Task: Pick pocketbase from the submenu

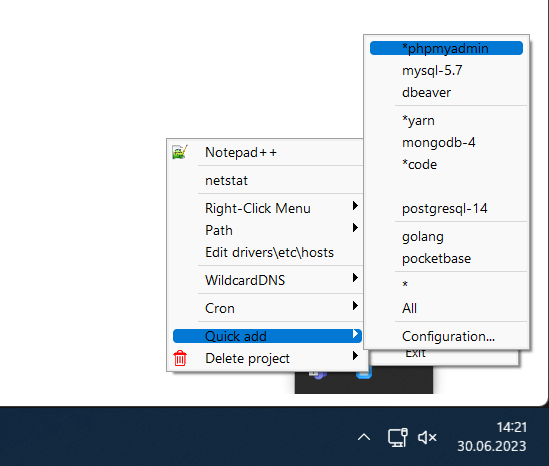Action: click(x=446, y=259)
